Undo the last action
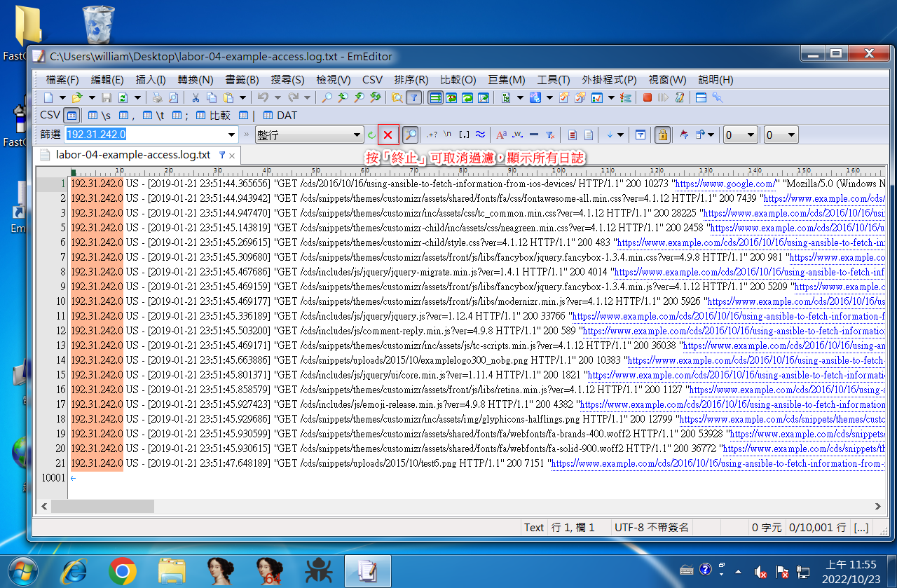Screen dimensions: 897x588 tap(263, 98)
